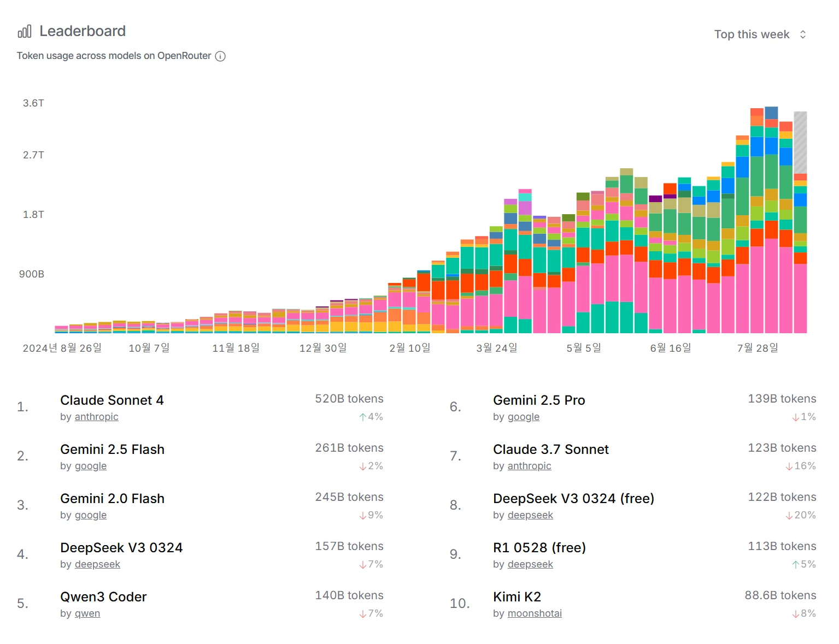Open the deepseek link under DeepSeek V3 0324
Viewport: 839px width, 644px height.
(x=97, y=564)
